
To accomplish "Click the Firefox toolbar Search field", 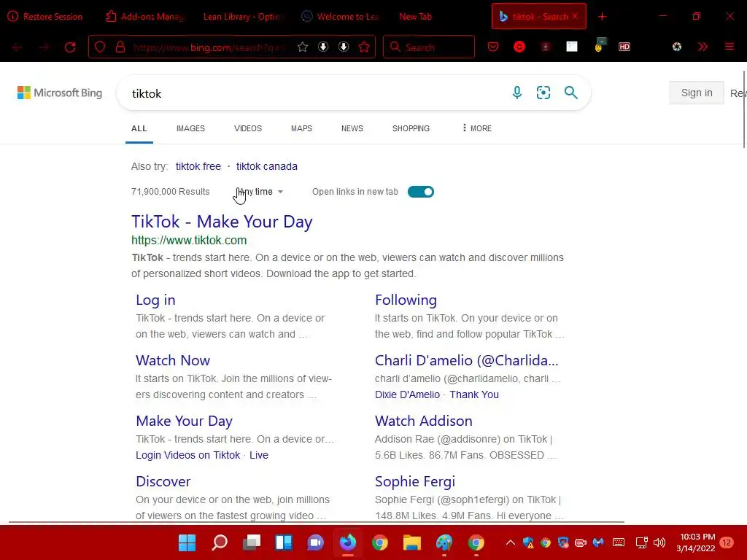I will (x=429, y=47).
